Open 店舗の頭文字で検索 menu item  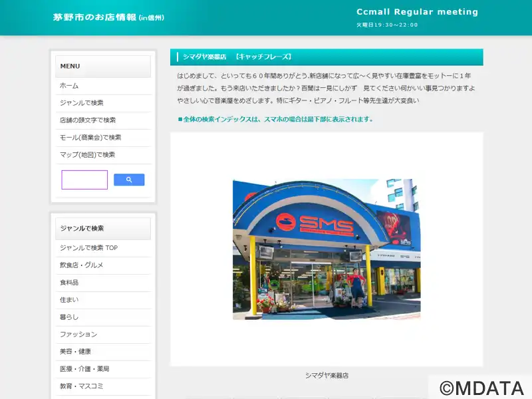pyautogui.click(x=103, y=120)
